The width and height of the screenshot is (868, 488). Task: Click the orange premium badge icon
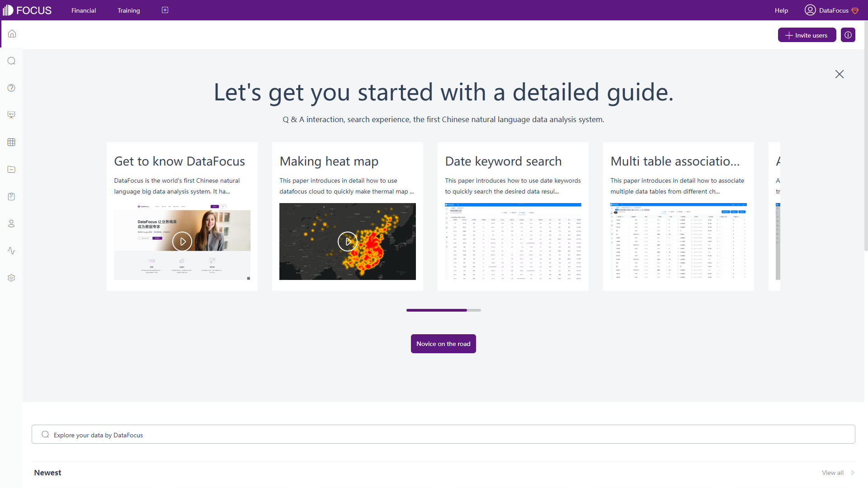855,10
